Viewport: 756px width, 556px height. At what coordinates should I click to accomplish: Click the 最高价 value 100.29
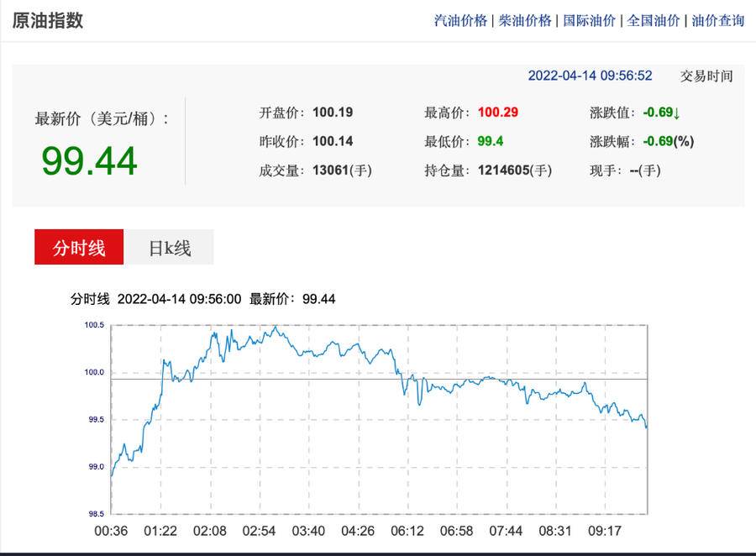tap(498, 113)
